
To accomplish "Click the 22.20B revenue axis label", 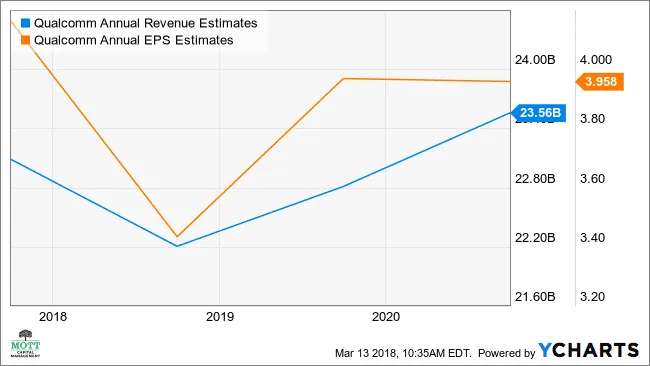I will pyautogui.click(x=535, y=238).
